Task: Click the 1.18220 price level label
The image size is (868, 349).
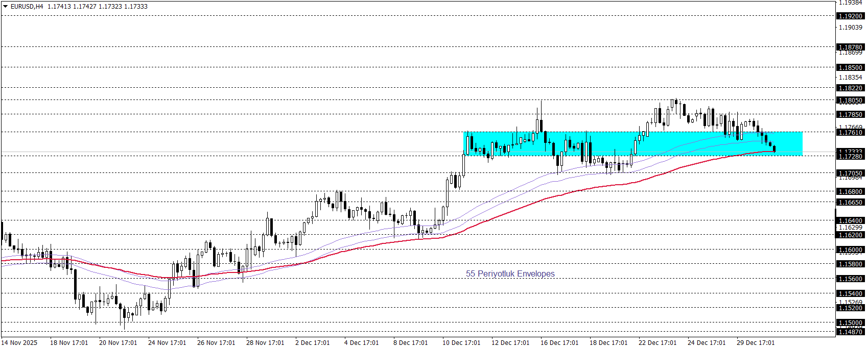Action: point(851,88)
